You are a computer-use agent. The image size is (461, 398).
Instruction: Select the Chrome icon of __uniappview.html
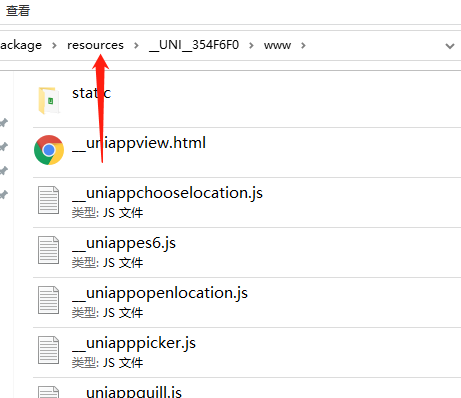click(49, 150)
